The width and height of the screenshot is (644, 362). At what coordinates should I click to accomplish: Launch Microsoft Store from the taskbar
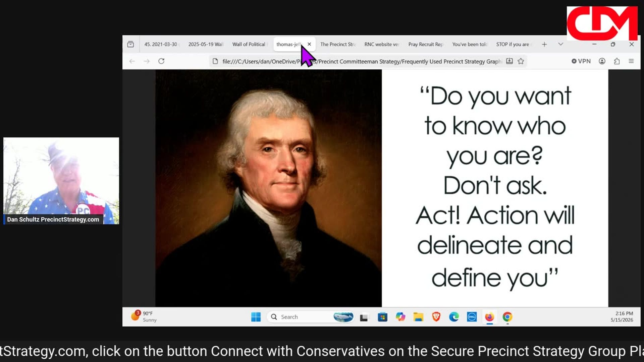tap(382, 317)
